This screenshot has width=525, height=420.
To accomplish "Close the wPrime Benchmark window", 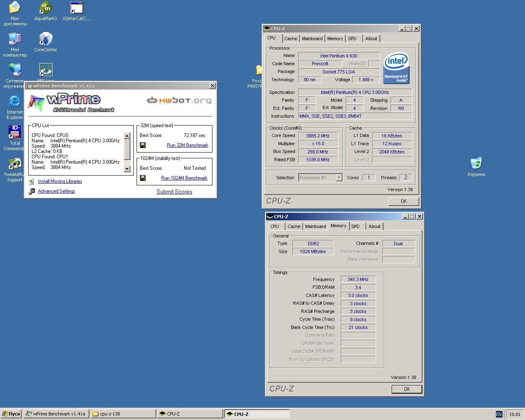I will 212,86.
